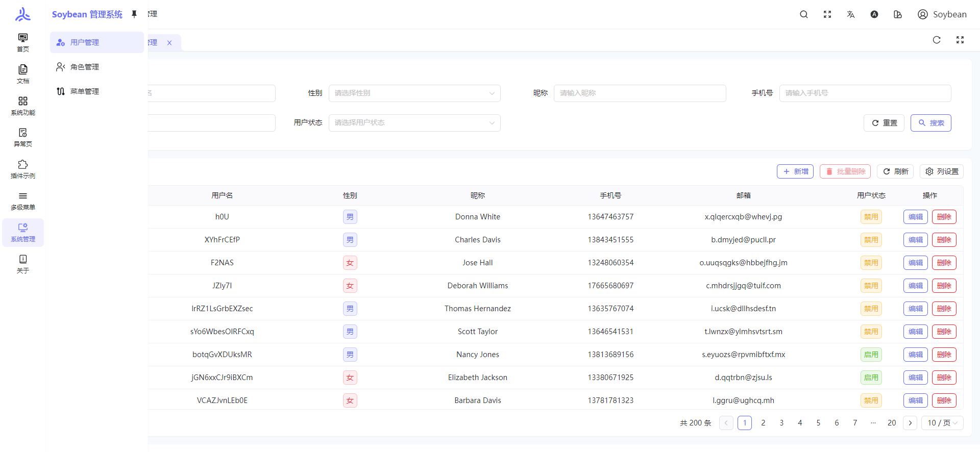Select 菜单管理 in the submenu
Screen dimensions: 980x452
point(85,91)
